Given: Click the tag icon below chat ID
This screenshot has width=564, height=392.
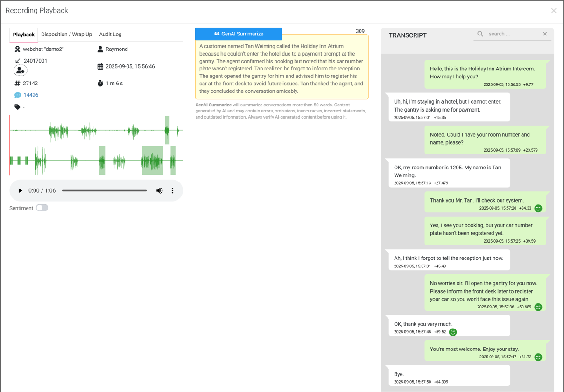Looking at the screenshot, I should 17,107.
